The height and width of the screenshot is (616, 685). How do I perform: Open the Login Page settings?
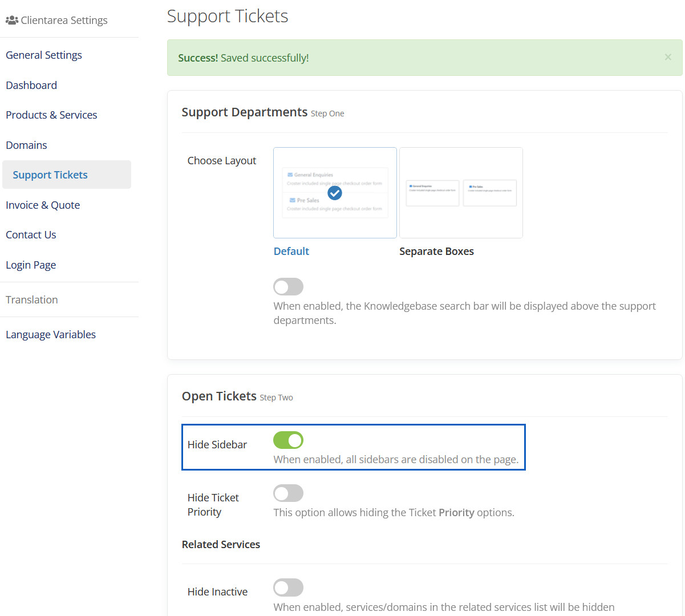click(x=31, y=265)
